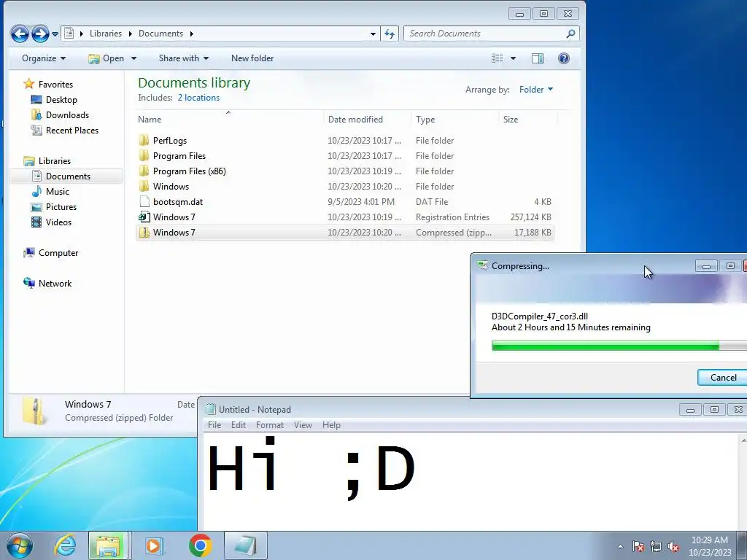Screen dimensions: 747x560
Task: Open Explorer help icon
Action: (x=564, y=58)
